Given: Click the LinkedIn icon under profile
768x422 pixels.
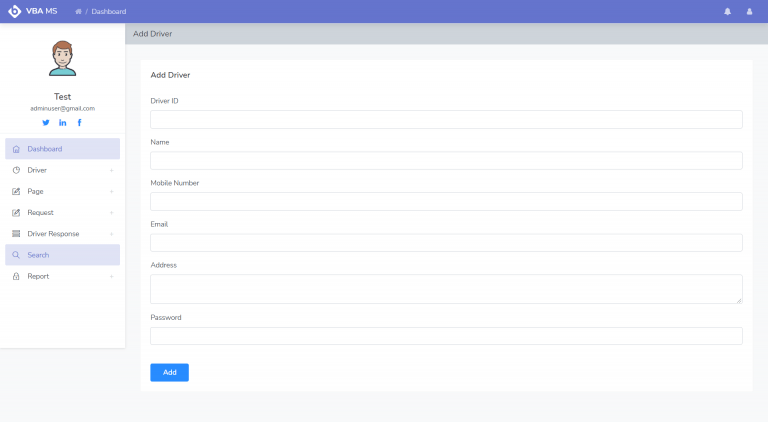Looking at the screenshot, I should click(62, 122).
